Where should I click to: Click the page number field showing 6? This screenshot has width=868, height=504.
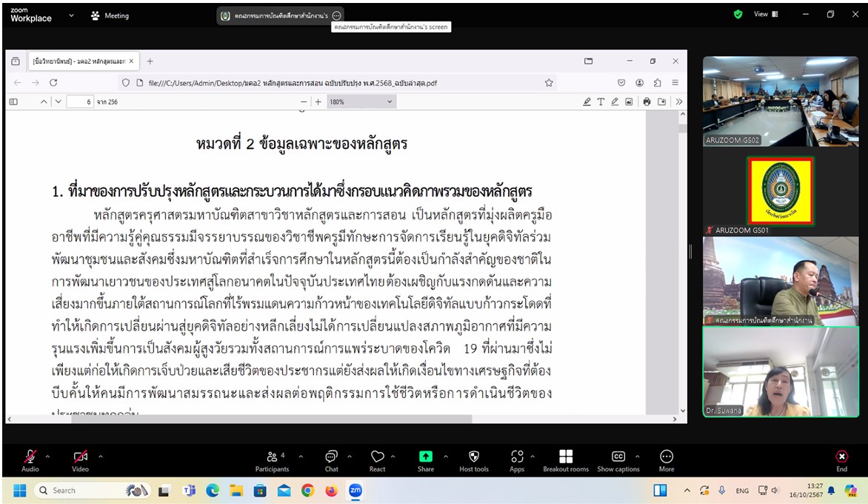[x=80, y=102]
